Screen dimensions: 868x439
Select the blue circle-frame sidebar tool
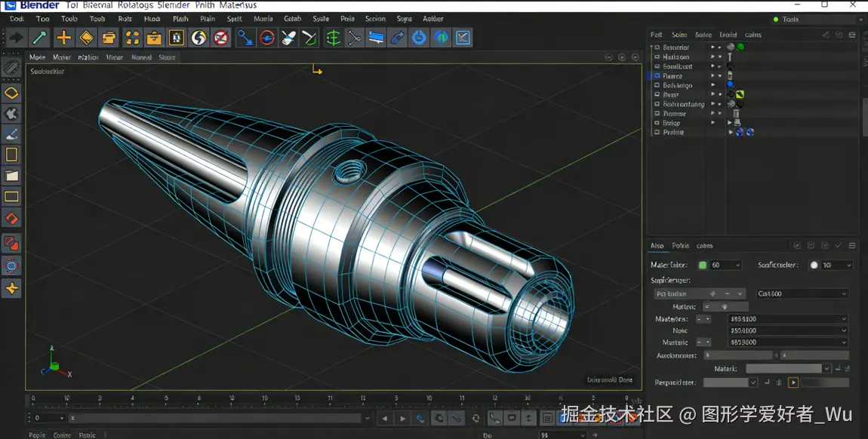point(11,266)
